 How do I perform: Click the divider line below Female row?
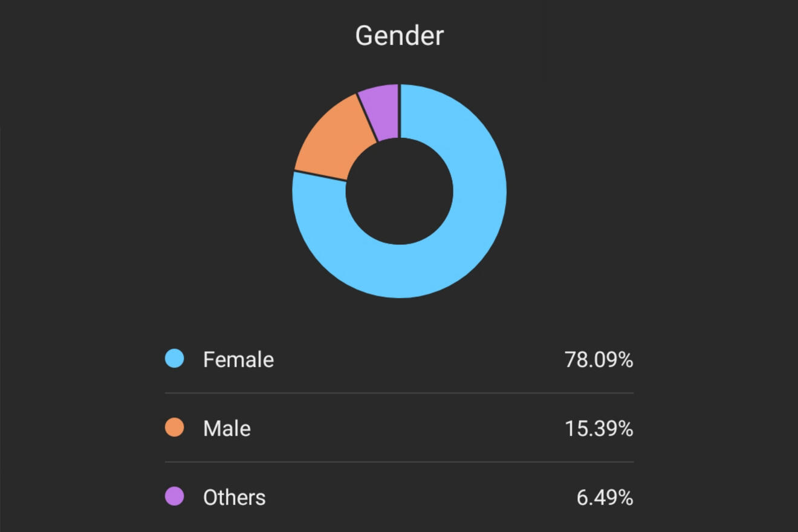click(399, 393)
